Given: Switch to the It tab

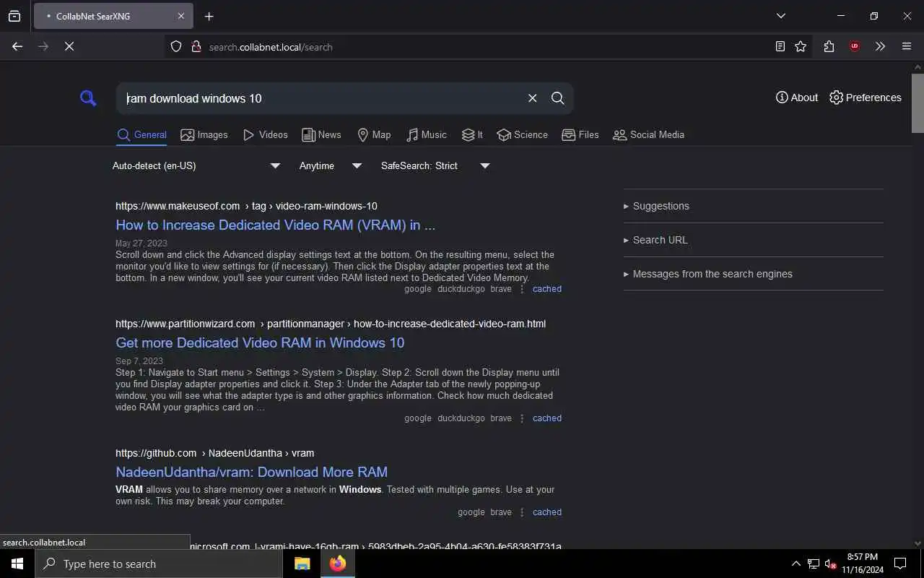Looking at the screenshot, I should click(472, 134).
